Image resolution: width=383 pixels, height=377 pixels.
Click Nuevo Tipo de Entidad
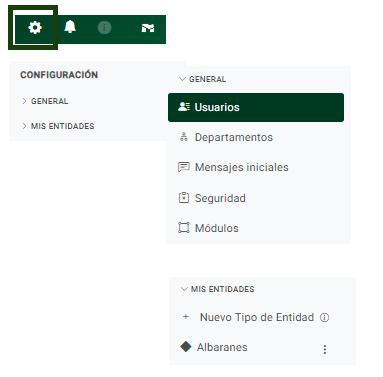click(x=257, y=317)
